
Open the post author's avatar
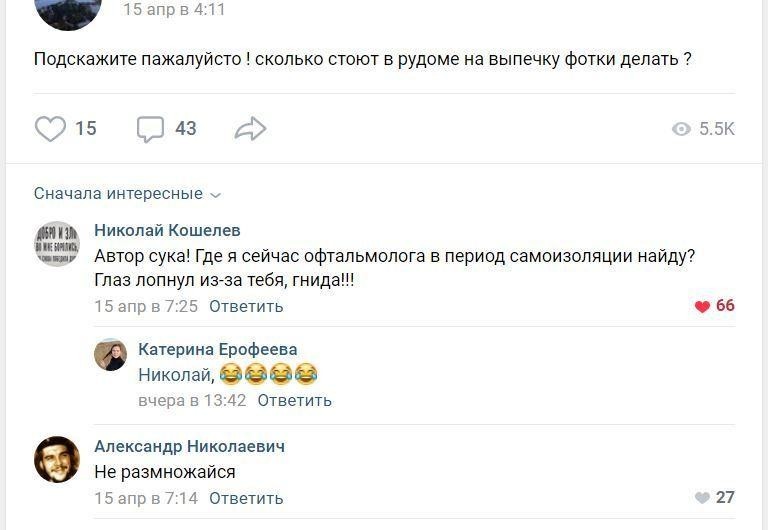[68, 10]
